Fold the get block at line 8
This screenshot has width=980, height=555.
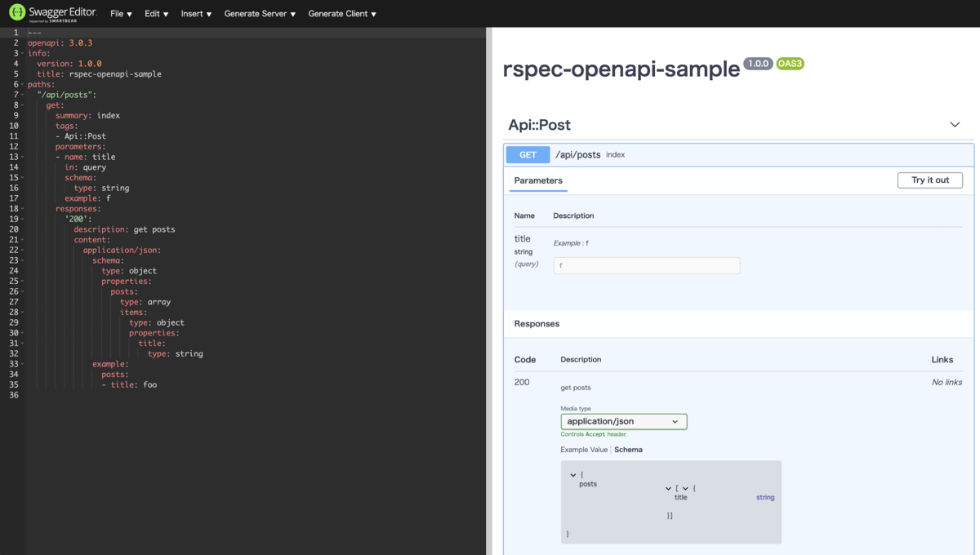(22, 105)
